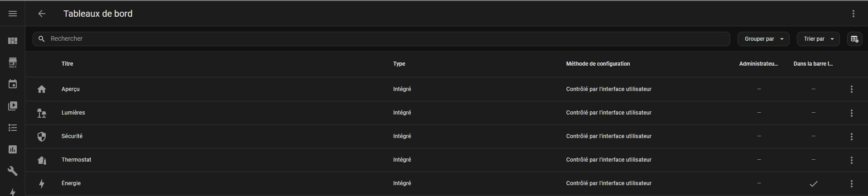The image size is (868, 196).
Task: Expand the Trier par dropdown
Action: 818,39
